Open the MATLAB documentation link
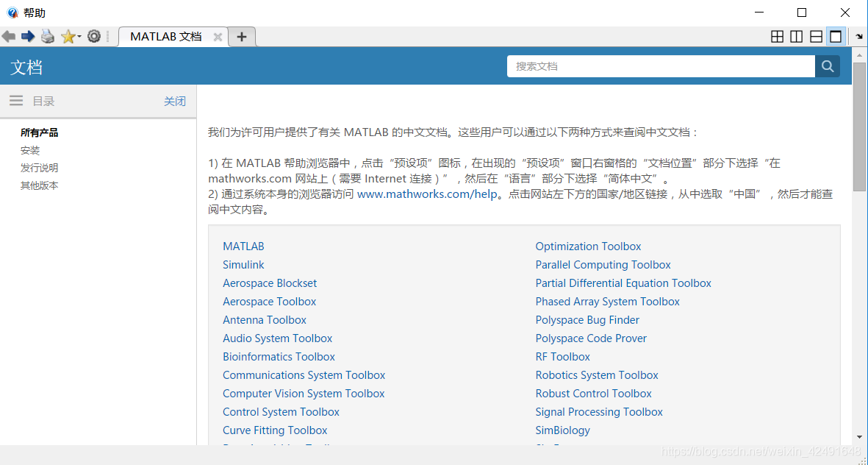The width and height of the screenshot is (868, 465). (x=243, y=246)
